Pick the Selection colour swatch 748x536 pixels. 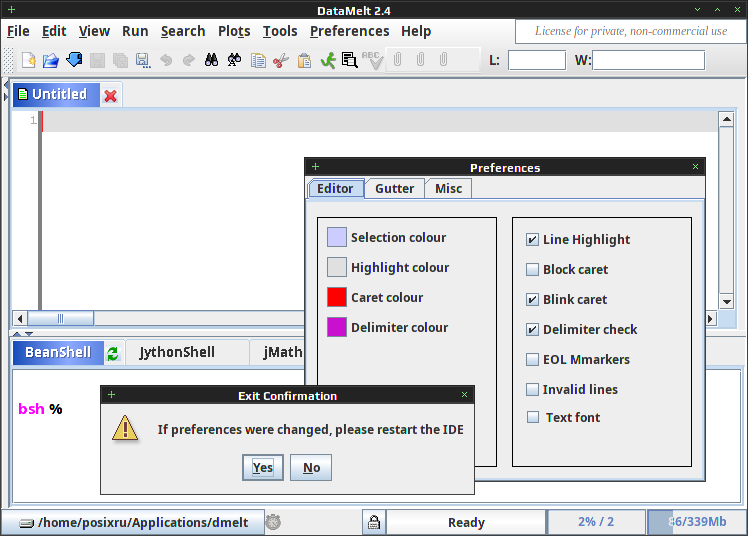(x=337, y=237)
